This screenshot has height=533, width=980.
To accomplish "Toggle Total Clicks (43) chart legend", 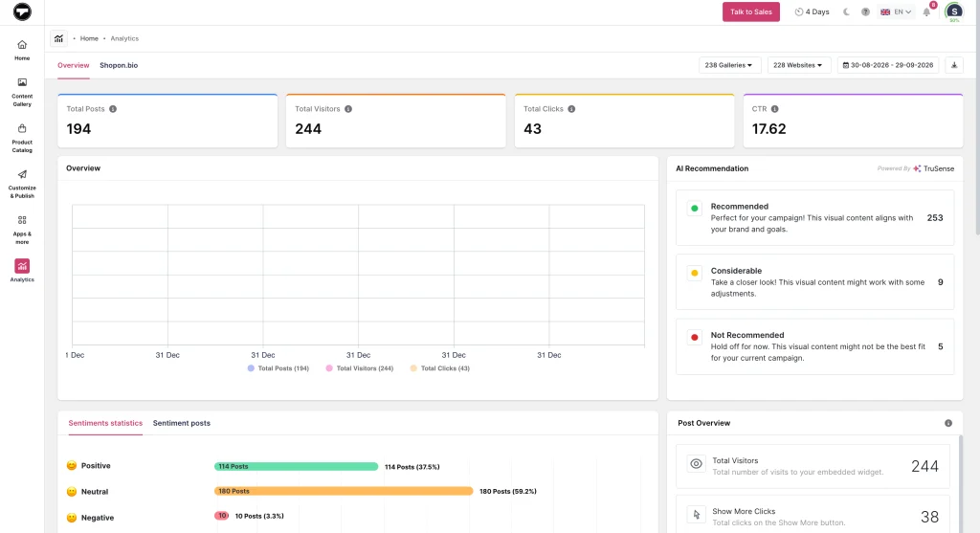I will 439,368.
